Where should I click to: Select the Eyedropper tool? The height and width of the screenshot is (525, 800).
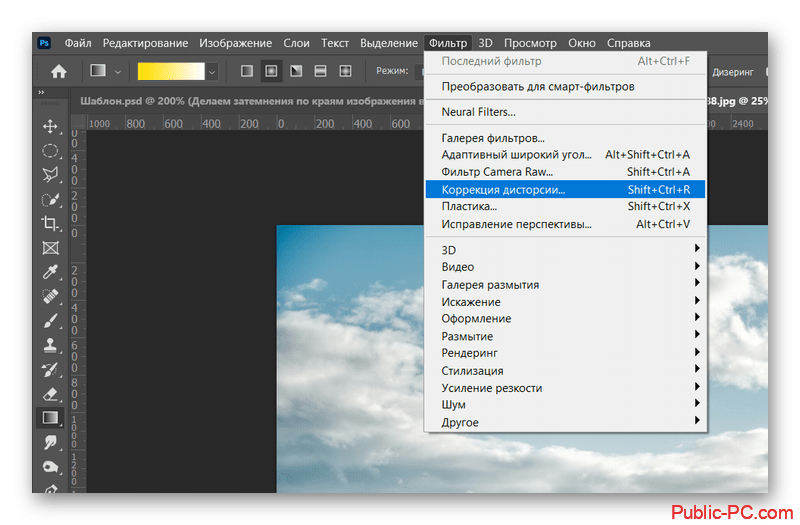tap(50, 272)
